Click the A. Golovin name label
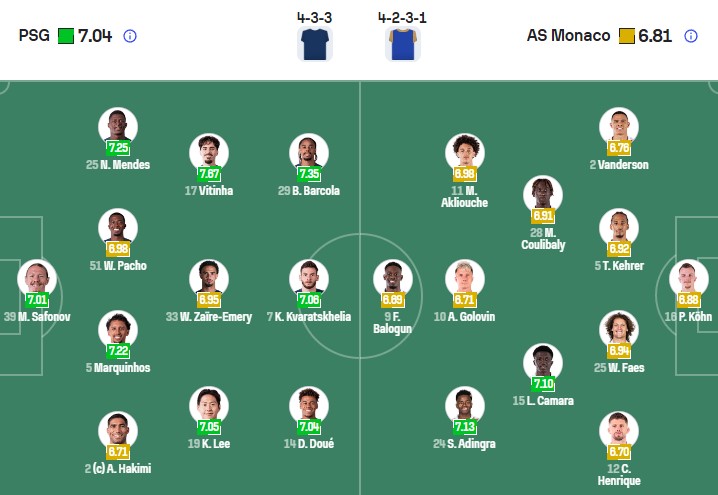718x495 pixels. [465, 317]
